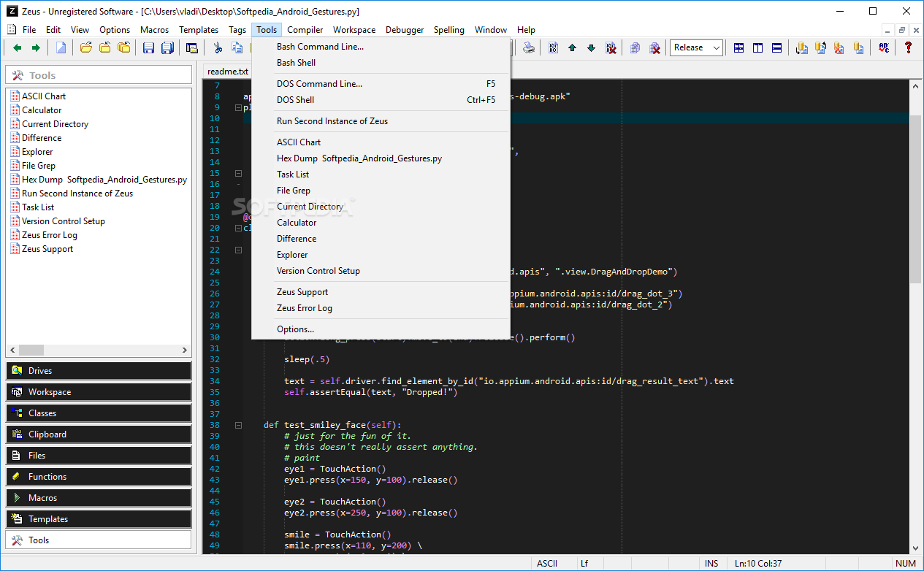The width and height of the screenshot is (924, 571).
Task: Click the INS indicator in the status bar
Action: [x=711, y=564]
